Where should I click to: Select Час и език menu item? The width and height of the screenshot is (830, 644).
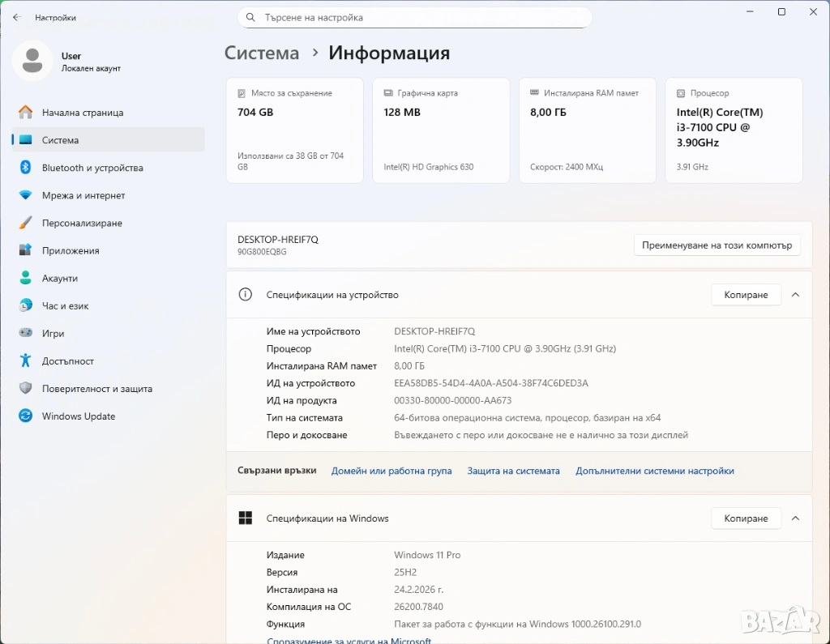(65, 305)
